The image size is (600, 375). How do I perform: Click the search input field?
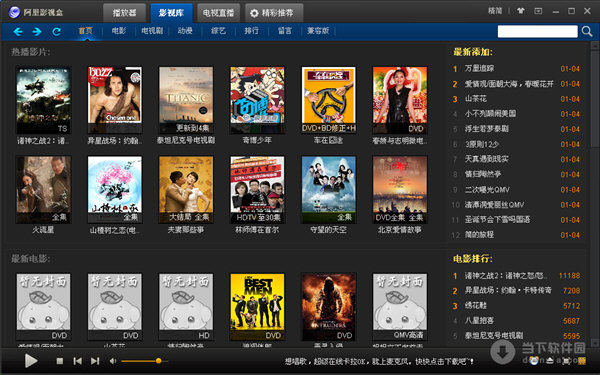(537, 31)
